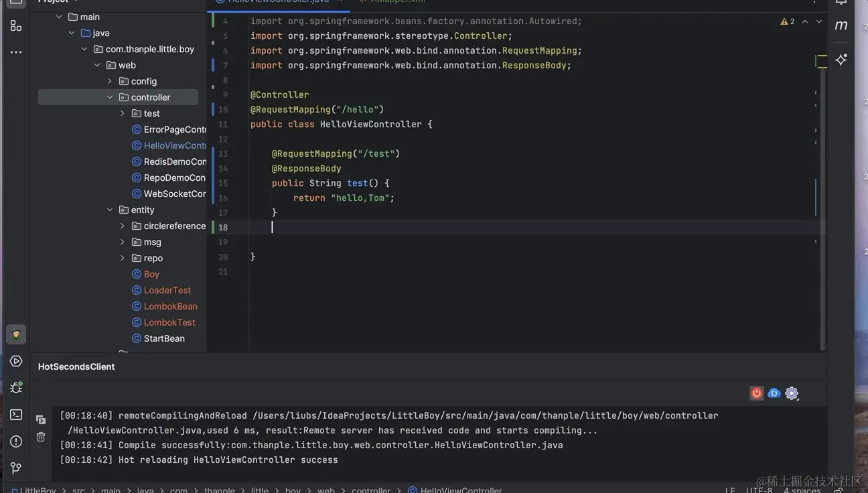The image size is (868, 493).
Task: Click 'LittleBoy' in the breadcrumb bar
Action: pos(38,490)
